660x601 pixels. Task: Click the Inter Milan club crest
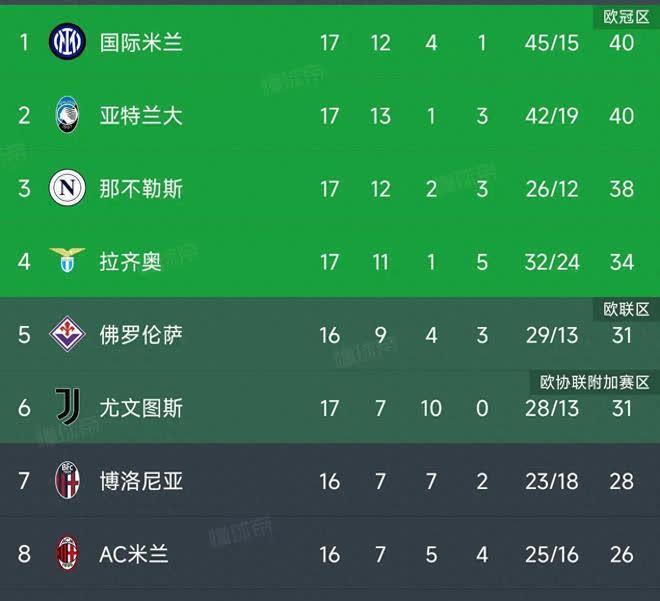[x=67, y=41]
